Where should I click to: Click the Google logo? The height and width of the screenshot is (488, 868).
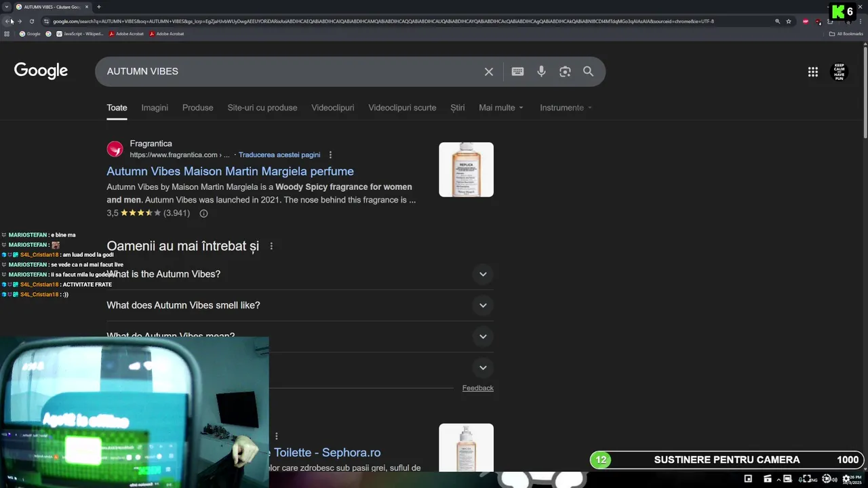tap(41, 70)
